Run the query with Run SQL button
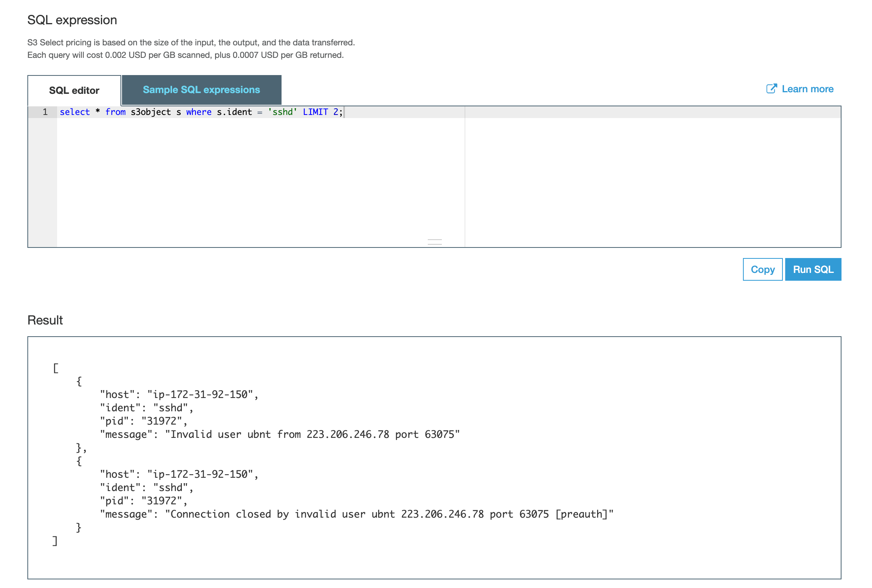 (x=813, y=269)
